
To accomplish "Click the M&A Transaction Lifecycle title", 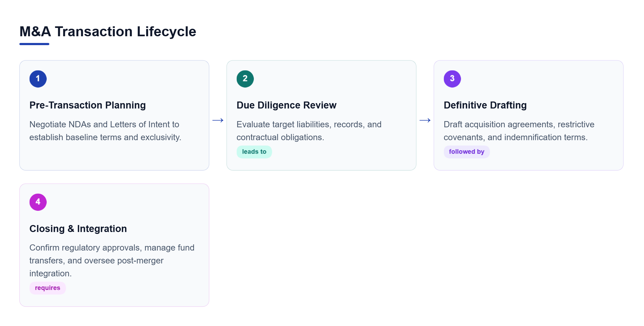I will click(108, 32).
